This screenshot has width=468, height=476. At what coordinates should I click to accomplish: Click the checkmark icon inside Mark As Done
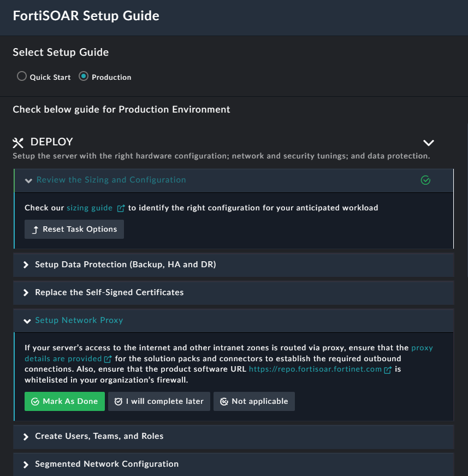(x=34, y=401)
